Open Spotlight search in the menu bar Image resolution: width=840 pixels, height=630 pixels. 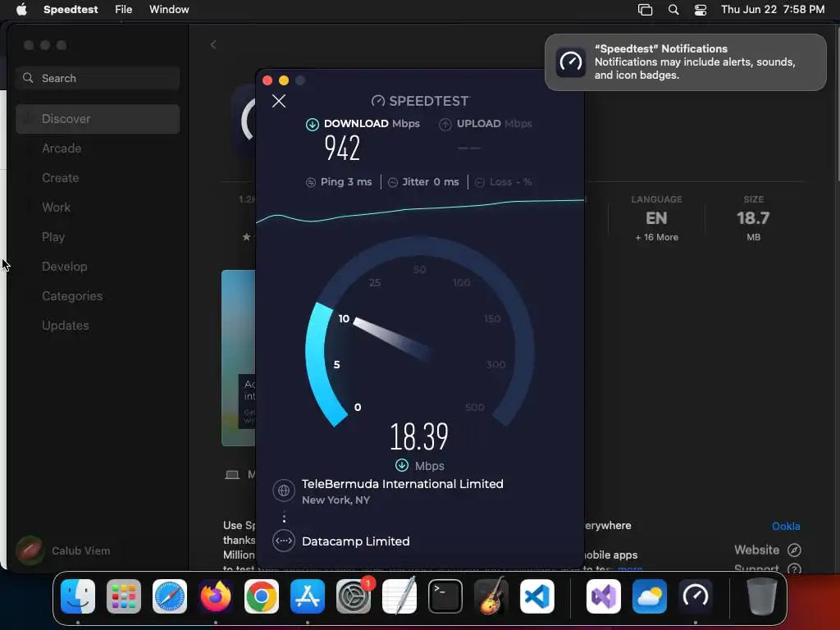[x=673, y=9]
